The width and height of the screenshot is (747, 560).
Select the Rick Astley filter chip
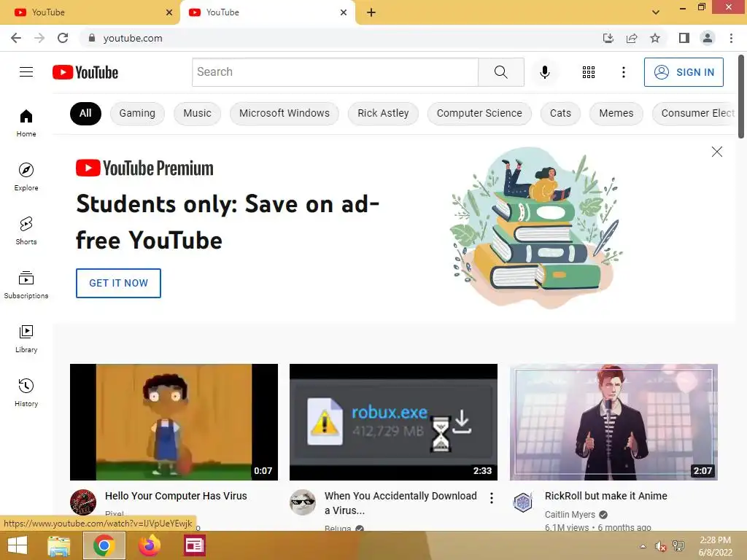pyautogui.click(x=383, y=113)
